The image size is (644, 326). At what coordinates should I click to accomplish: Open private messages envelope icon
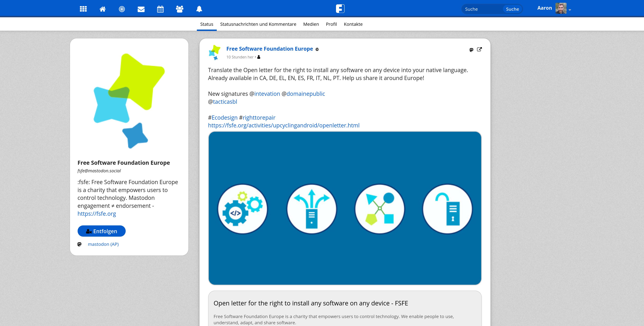(141, 9)
